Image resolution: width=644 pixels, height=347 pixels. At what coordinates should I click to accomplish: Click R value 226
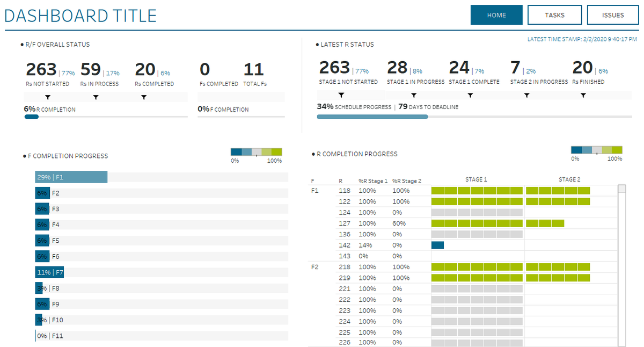[x=345, y=342]
